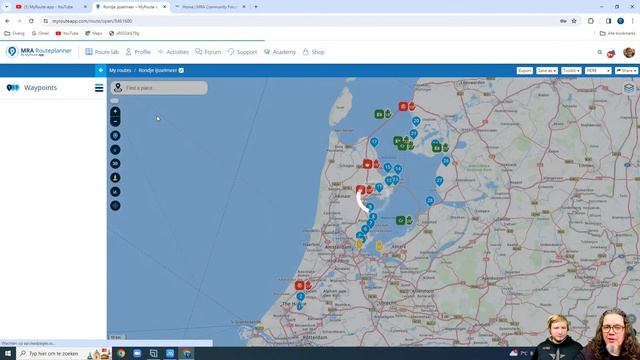Click the Waypoints panel icon
The width and height of the screenshot is (640, 360).
coord(13,88)
